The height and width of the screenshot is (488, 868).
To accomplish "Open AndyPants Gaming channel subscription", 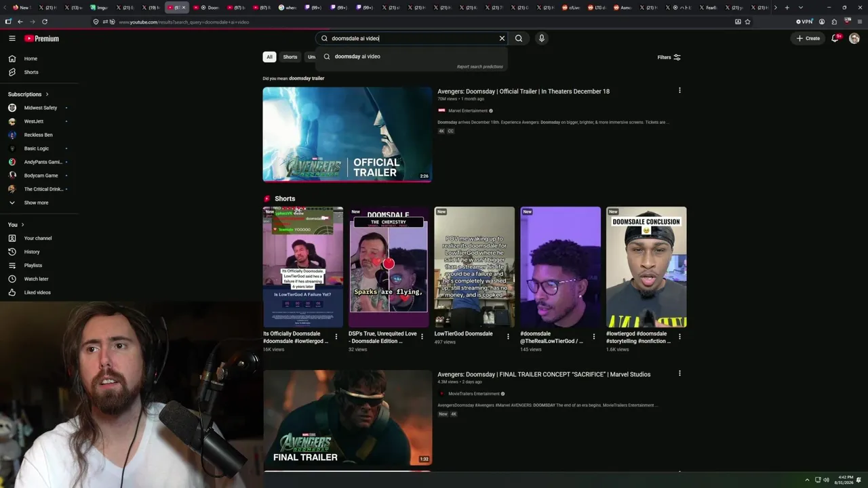I will (x=39, y=162).
